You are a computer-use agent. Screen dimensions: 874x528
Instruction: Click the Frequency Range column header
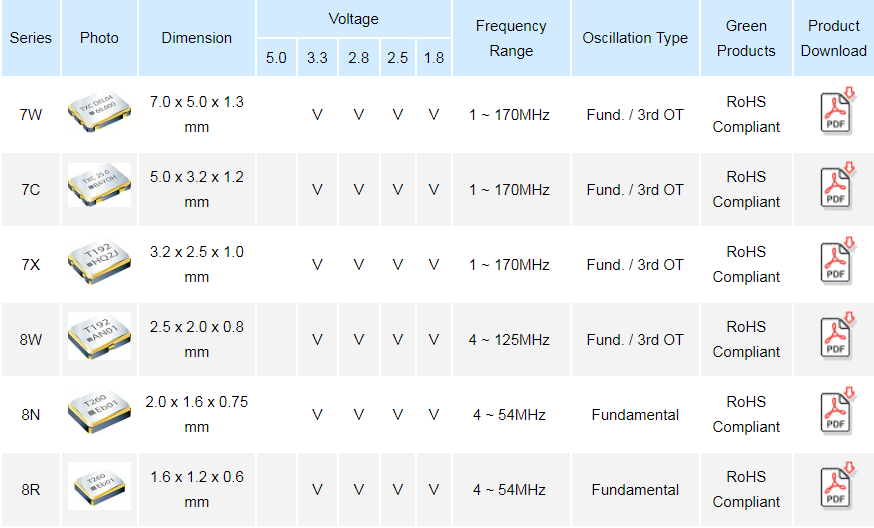click(x=511, y=38)
